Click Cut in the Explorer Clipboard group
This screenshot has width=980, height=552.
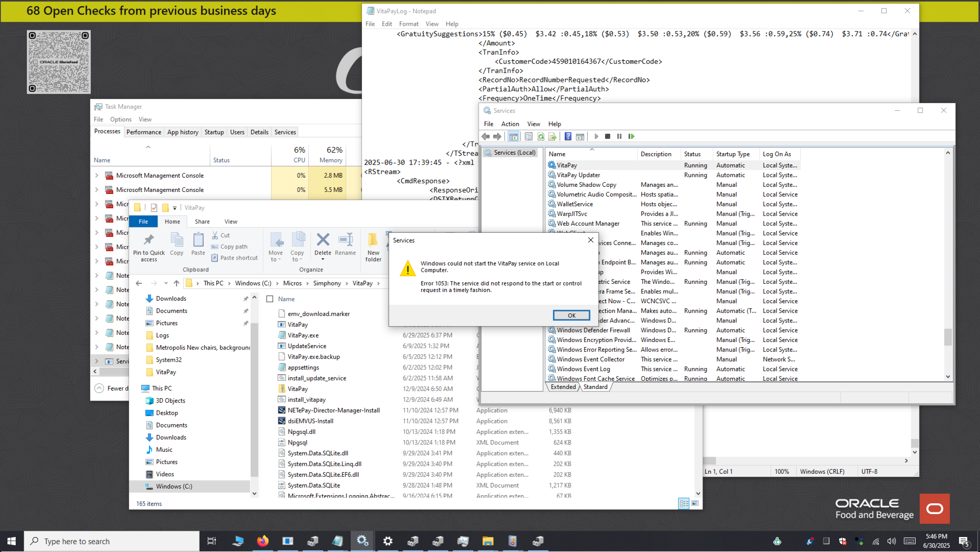(221, 235)
